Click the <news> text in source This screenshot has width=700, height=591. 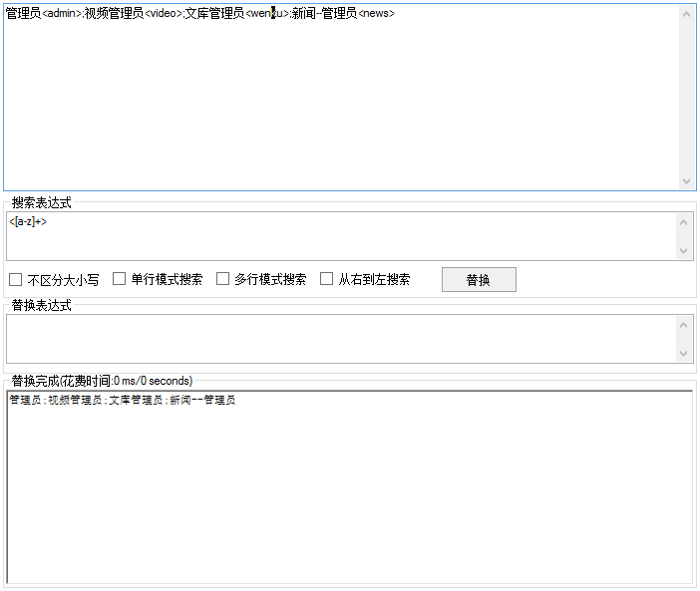pos(376,13)
